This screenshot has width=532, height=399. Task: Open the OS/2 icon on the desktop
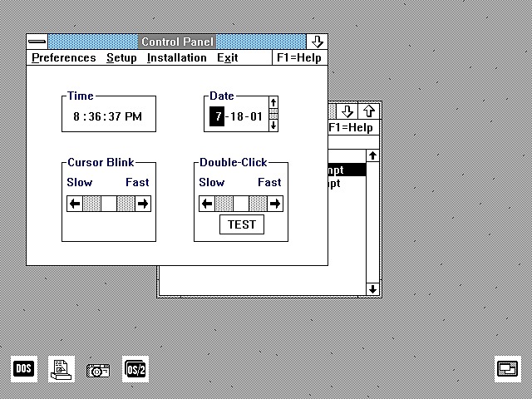135,369
